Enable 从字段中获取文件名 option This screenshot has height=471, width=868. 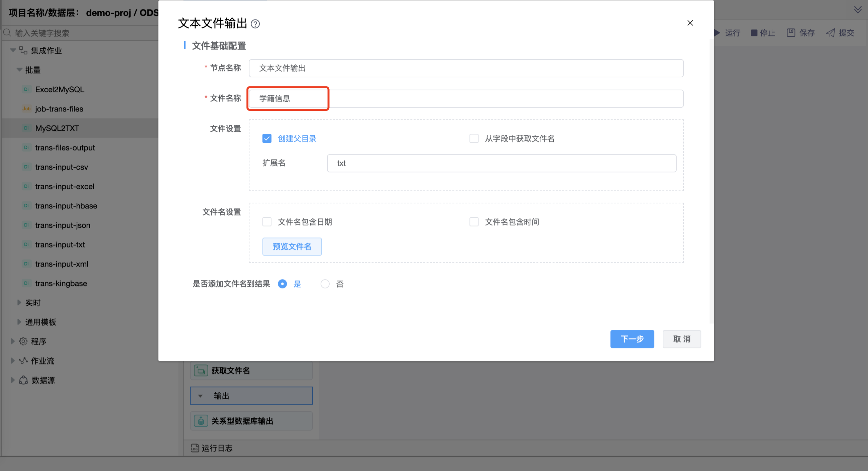[474, 139]
